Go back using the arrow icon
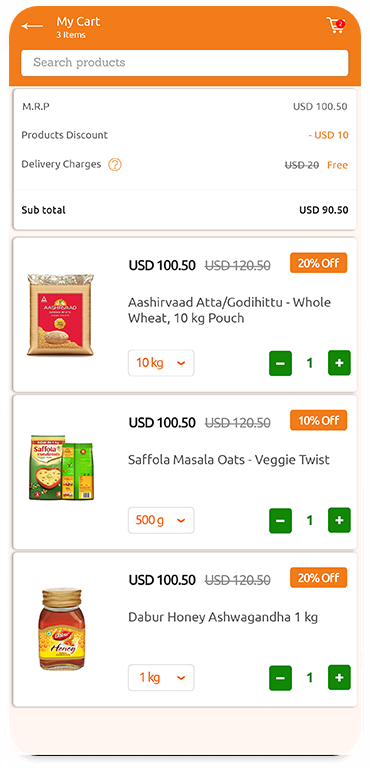 click(x=32, y=26)
